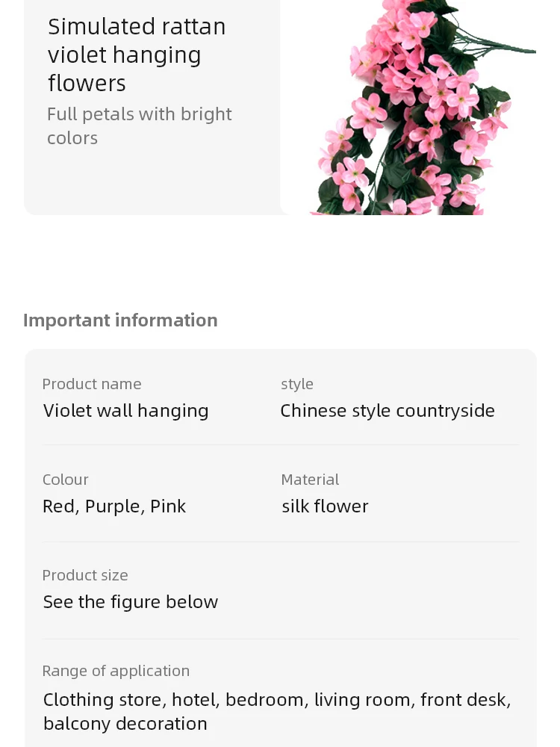The image size is (560, 747).
Task: Select the "Chinese style countryside" value
Action: click(387, 411)
